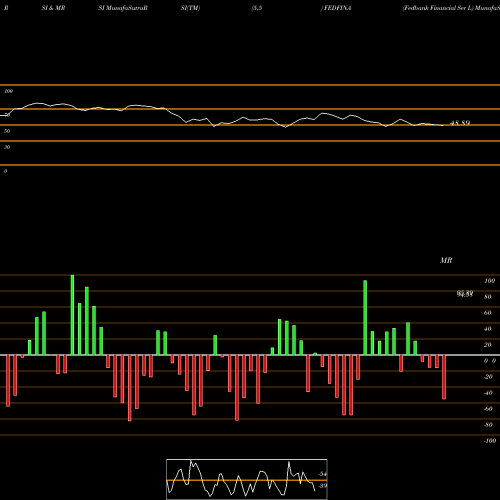Click the '(5,5' parameter text in header
Screen dimensions: 500x500
pos(257,8)
